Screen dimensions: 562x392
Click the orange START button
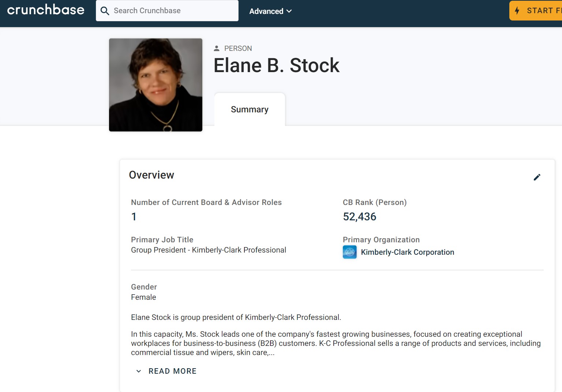click(x=536, y=11)
